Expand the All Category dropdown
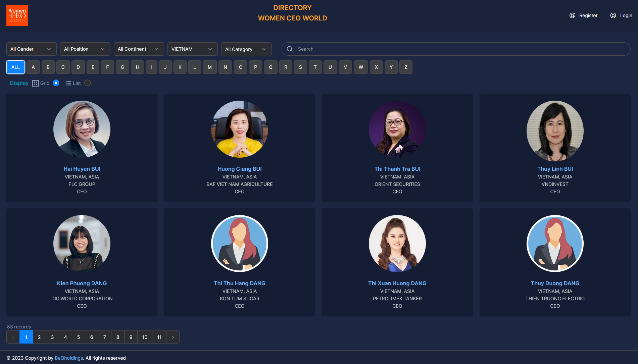638x364 pixels. [246, 49]
